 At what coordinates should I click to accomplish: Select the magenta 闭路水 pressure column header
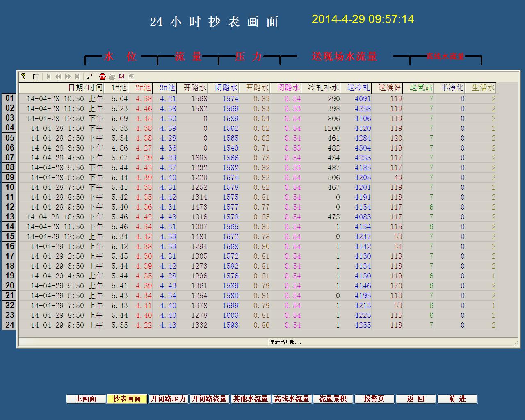tap(286, 88)
